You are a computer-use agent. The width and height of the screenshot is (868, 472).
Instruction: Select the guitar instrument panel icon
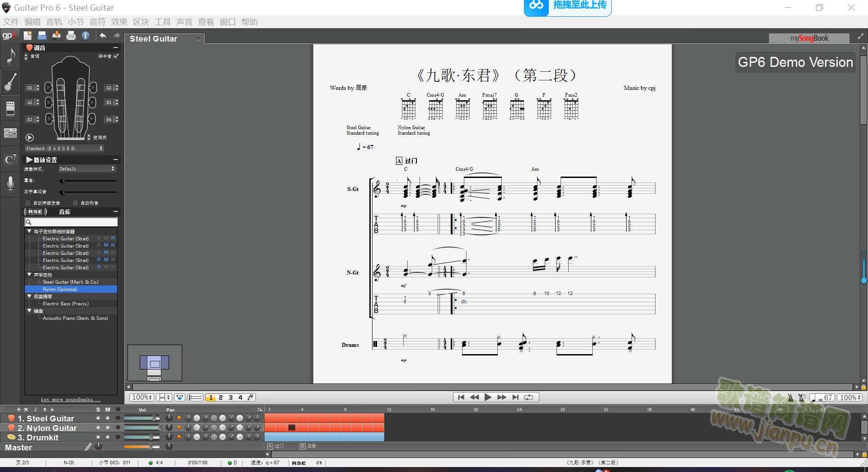point(10,83)
